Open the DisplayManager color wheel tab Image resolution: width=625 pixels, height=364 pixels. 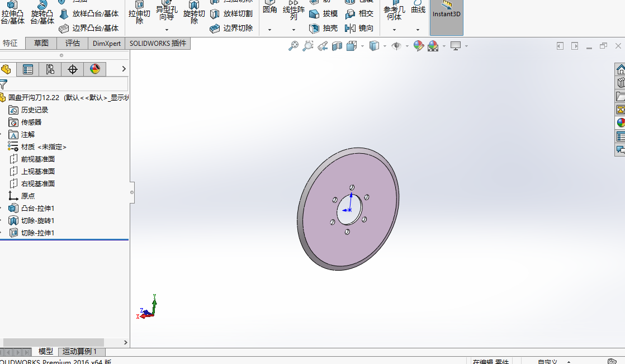pos(95,69)
